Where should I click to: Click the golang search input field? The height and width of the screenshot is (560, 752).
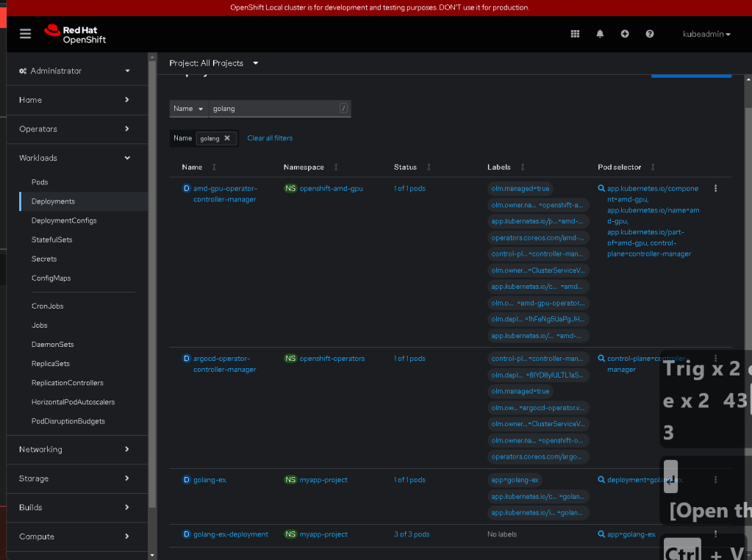point(279,109)
